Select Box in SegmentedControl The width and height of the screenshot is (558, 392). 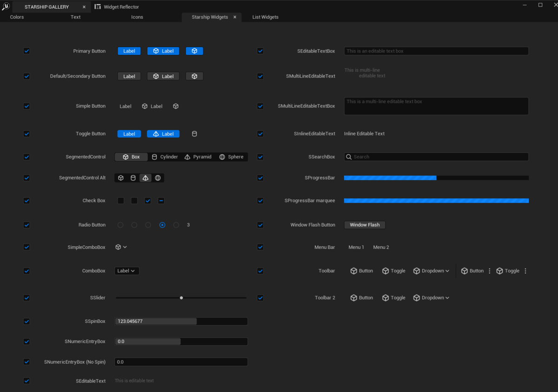(131, 157)
